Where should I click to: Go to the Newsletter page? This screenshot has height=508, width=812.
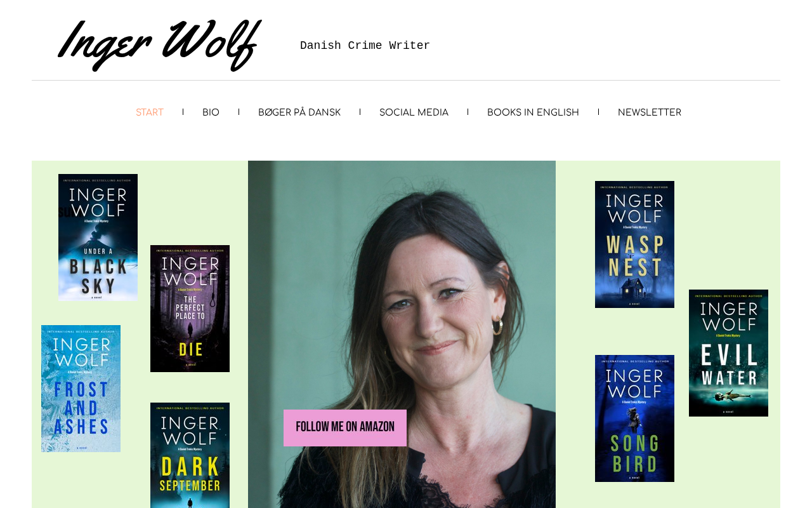(650, 112)
